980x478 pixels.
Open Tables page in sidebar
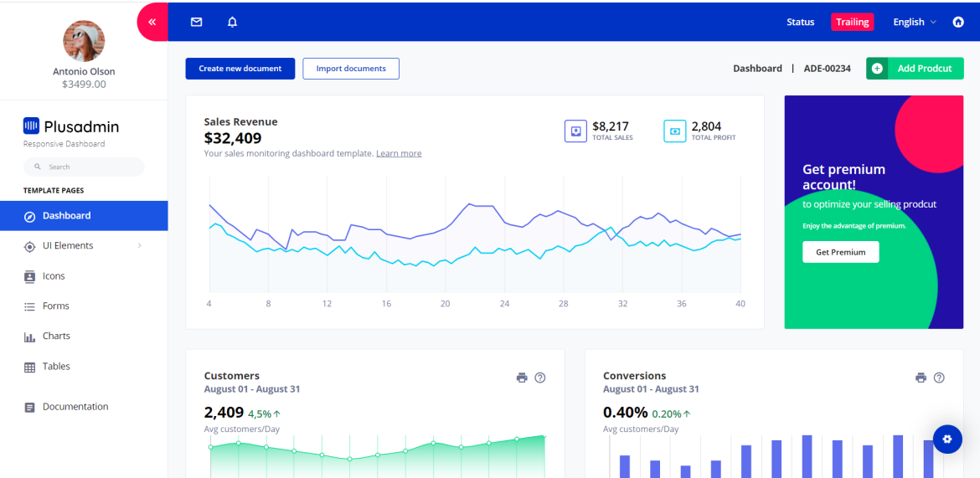click(84, 366)
